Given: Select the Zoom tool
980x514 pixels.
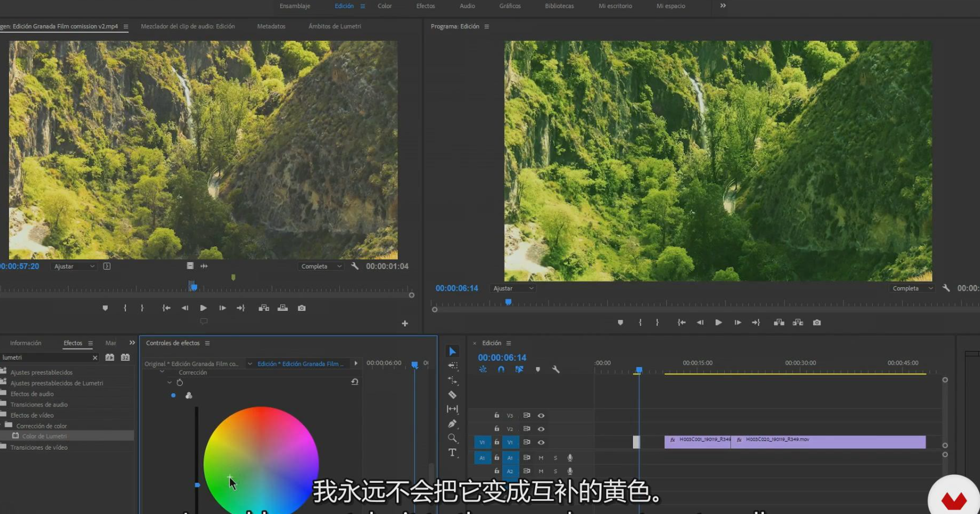Looking at the screenshot, I should [452, 438].
